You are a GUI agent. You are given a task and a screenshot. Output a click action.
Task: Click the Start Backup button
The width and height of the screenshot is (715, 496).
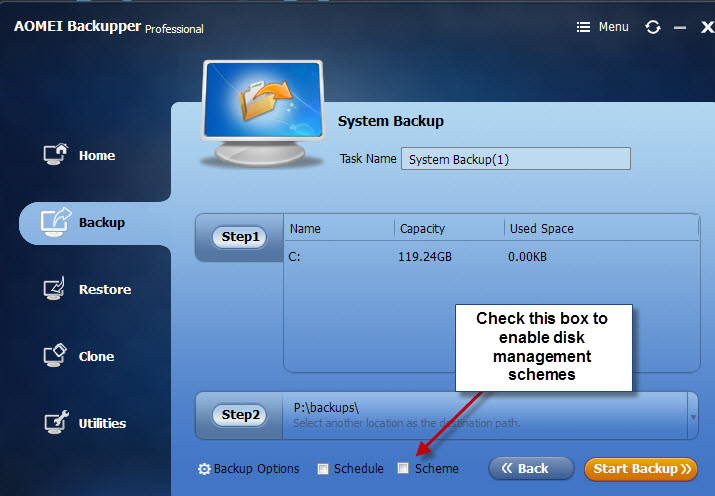pyautogui.click(x=641, y=469)
